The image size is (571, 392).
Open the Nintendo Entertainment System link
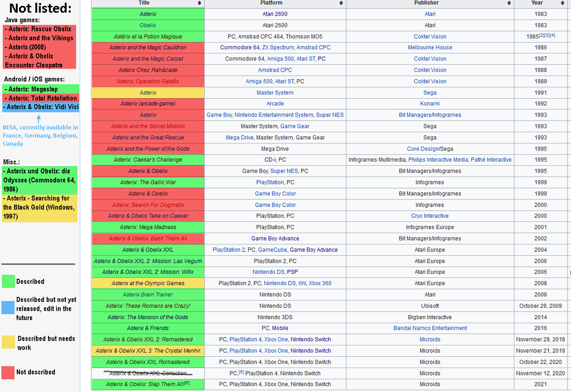click(x=274, y=115)
